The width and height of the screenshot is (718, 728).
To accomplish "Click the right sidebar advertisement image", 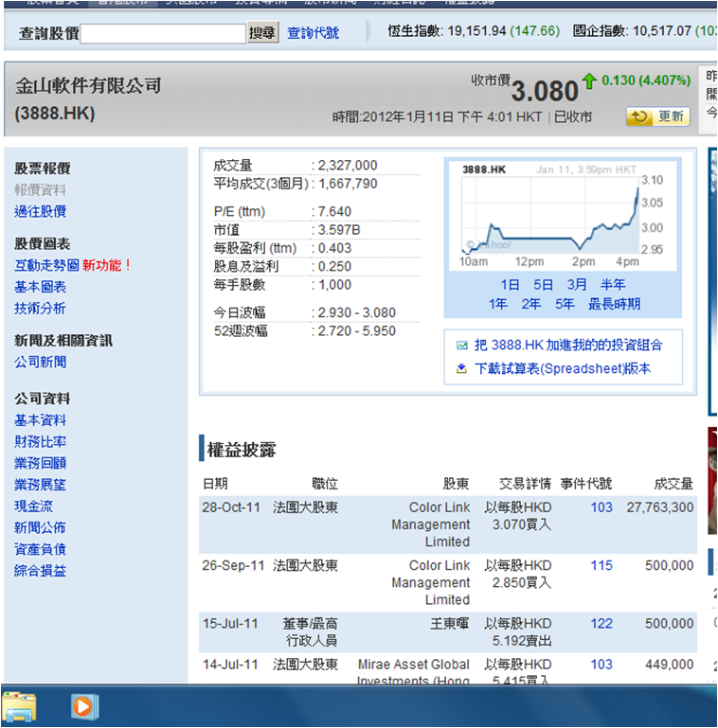I will point(713,281).
